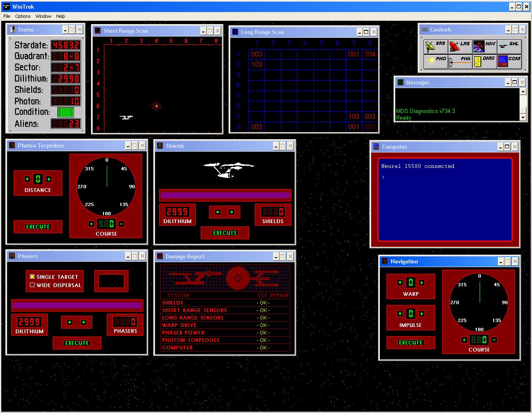Increase impulse power with up arrow
This screenshot has height=413, width=532.
tap(400, 314)
